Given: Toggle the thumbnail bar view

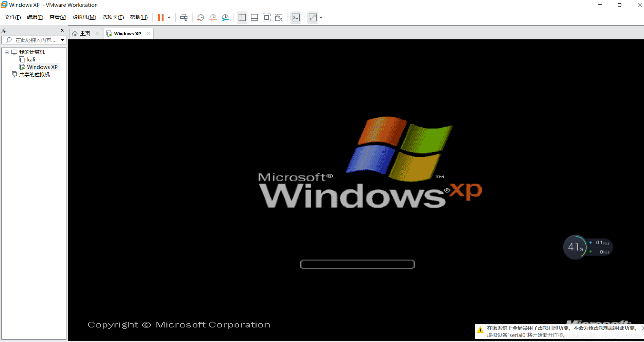Looking at the screenshot, I should 254,18.
